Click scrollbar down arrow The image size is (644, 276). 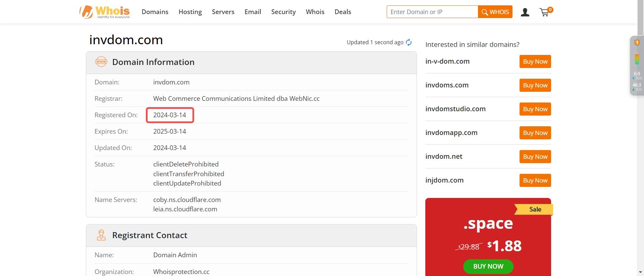point(640,272)
